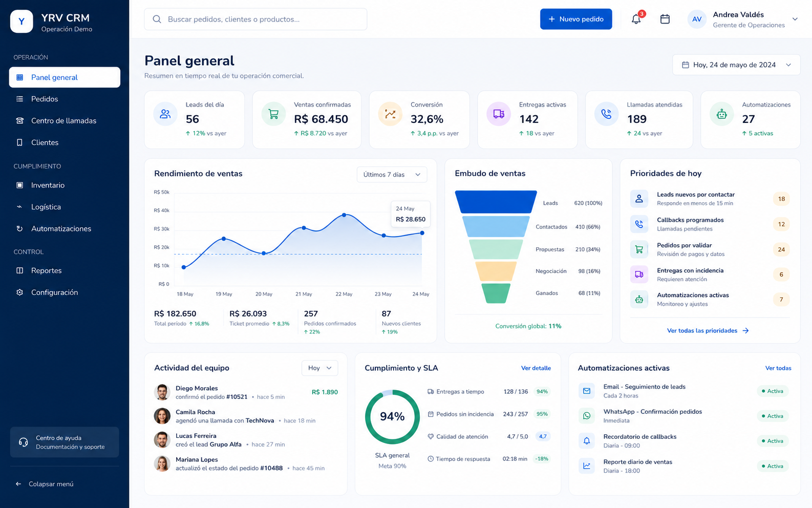Open the Últimos 7 días dropdown
Viewport: 812px width, 508px height.
pos(392,175)
